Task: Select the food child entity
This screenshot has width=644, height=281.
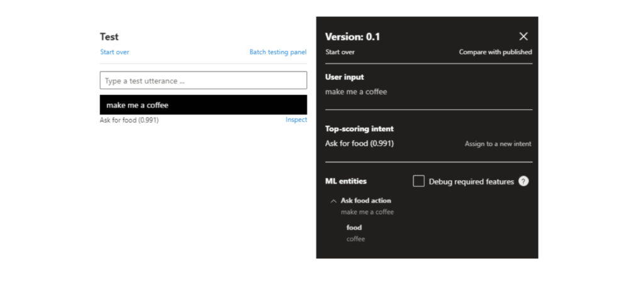Action: tap(354, 228)
